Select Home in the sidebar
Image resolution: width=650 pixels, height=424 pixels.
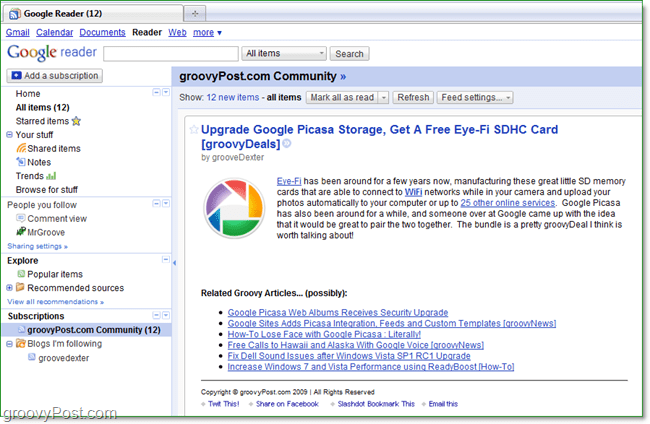tap(28, 94)
